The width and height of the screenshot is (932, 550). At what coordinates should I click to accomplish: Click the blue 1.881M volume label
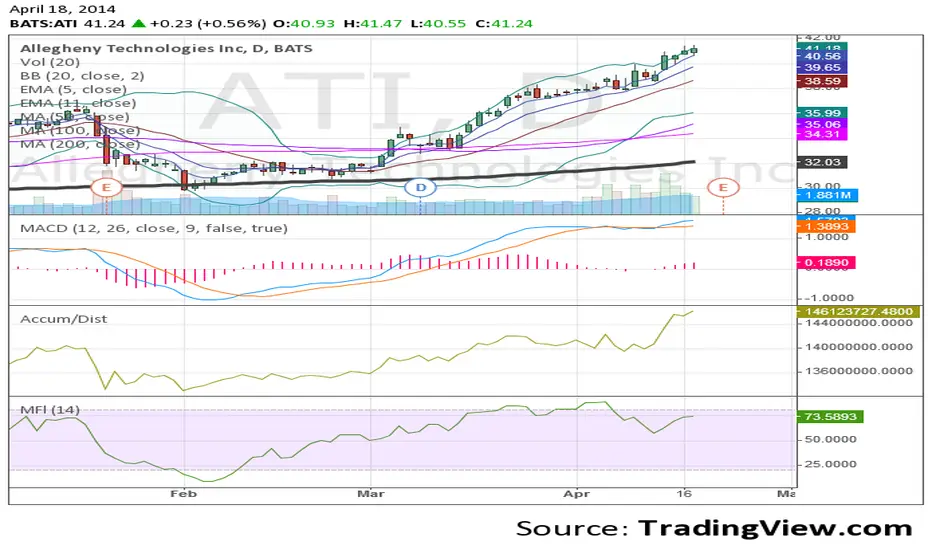[x=827, y=195]
